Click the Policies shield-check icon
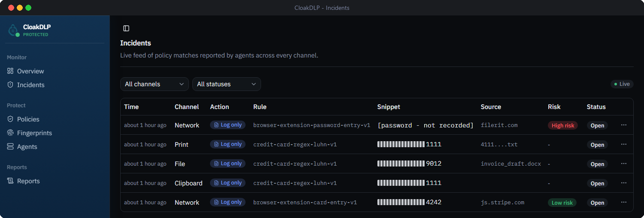 point(10,119)
